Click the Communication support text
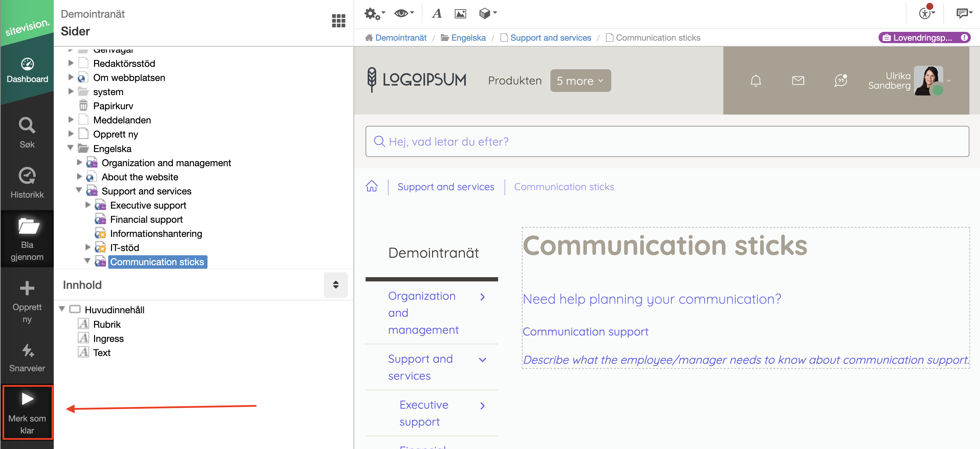The image size is (980, 449). (585, 332)
